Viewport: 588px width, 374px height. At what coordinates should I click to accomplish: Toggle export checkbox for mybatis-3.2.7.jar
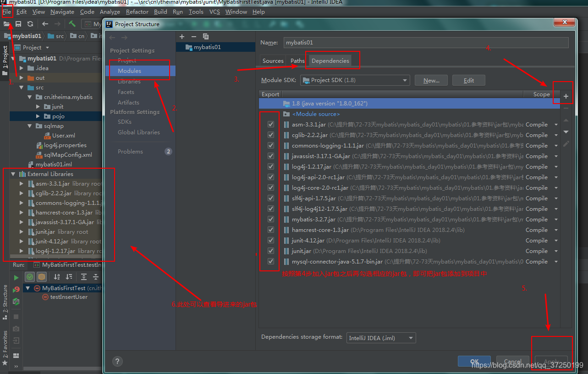[x=271, y=220]
